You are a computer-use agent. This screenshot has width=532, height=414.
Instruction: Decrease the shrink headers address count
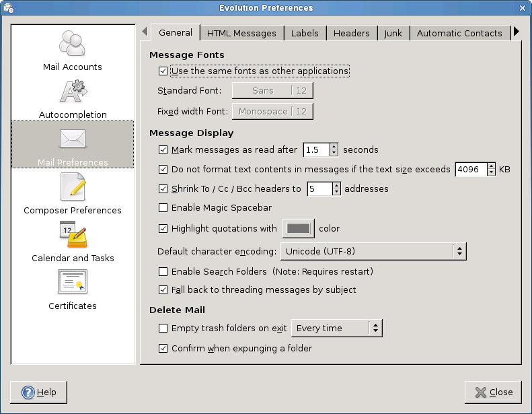point(336,192)
